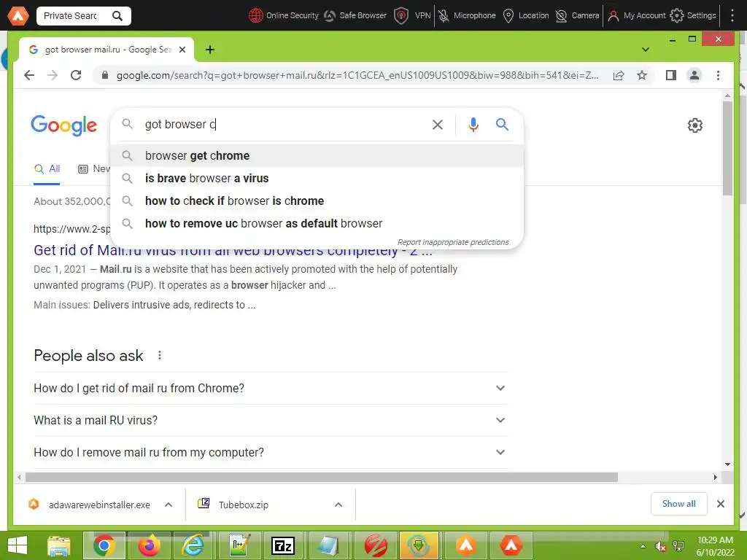Open Tubebox.zip download
Viewport: 747px width, 560px height.
click(233, 505)
